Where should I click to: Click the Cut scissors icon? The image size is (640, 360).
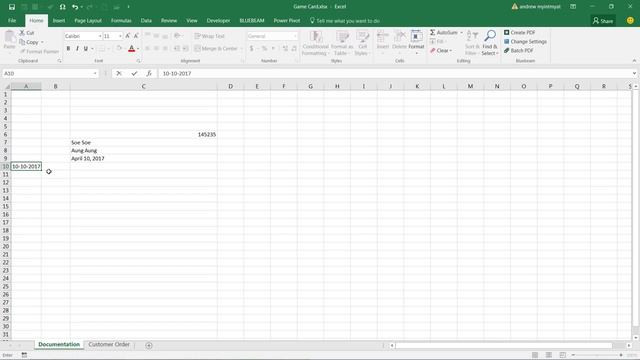tap(22, 33)
